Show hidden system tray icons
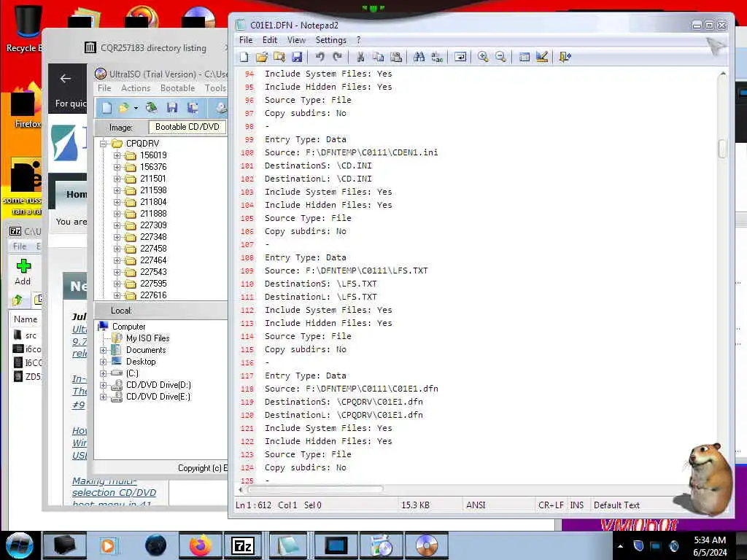The height and width of the screenshot is (560, 747). (x=620, y=546)
